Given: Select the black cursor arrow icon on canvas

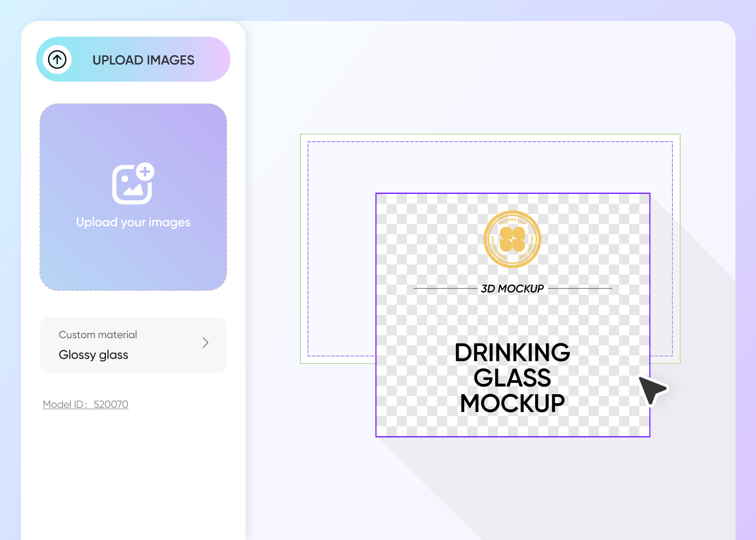Looking at the screenshot, I should [652, 390].
